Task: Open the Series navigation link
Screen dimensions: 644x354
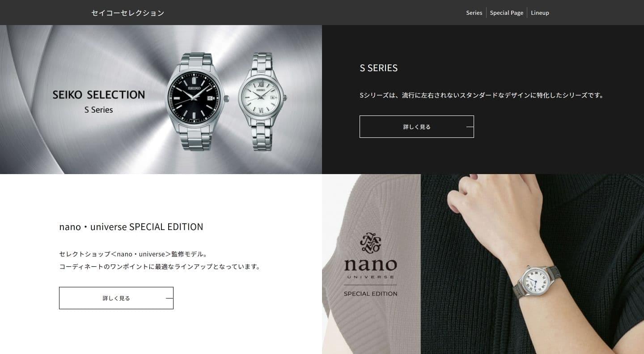Action: 474,13
